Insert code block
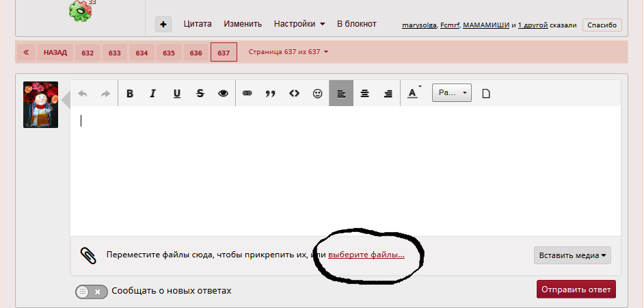Screen dimensions: 644x308 pos(294,94)
